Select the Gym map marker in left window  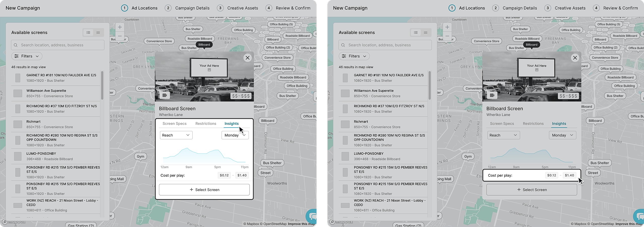[141, 157]
